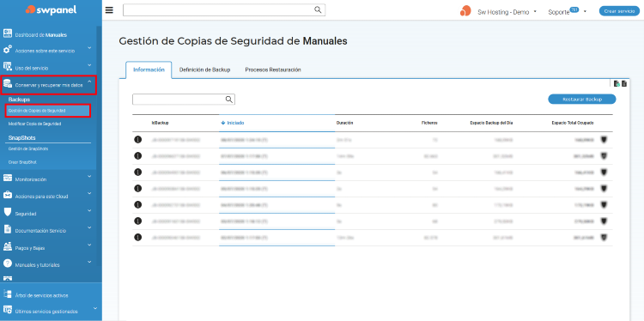Click the gears icon for Acciones sobre este servicio
This screenshot has height=321, width=644.
pyautogui.click(x=8, y=49)
